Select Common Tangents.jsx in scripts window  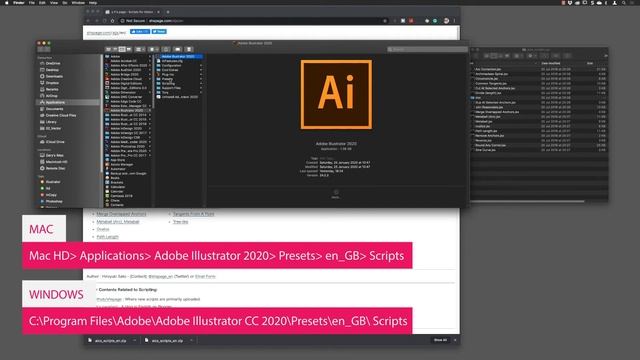[491, 83]
